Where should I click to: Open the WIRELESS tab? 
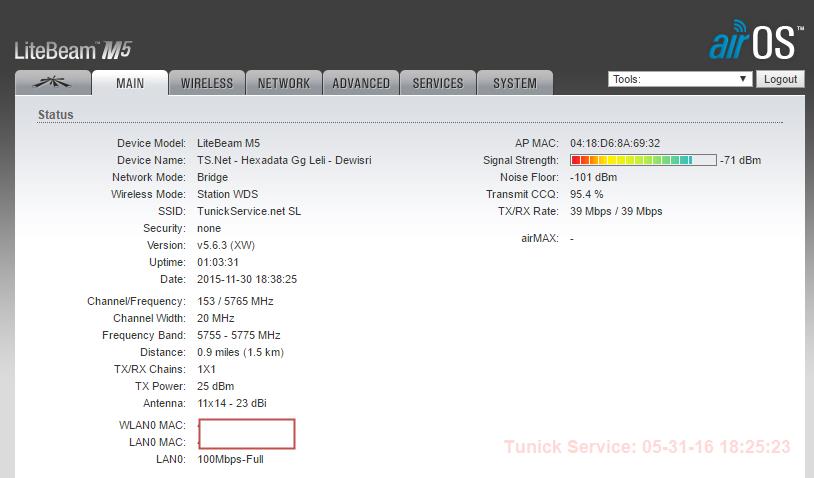(x=207, y=83)
